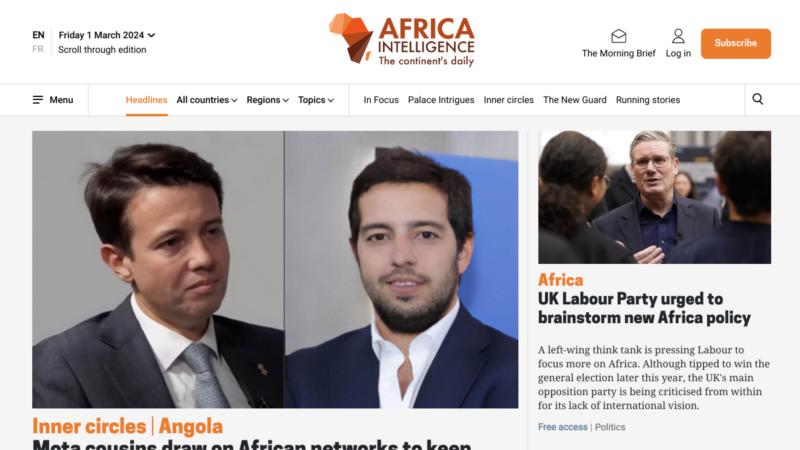
Task: Open the Running stories section
Action: pos(647,100)
